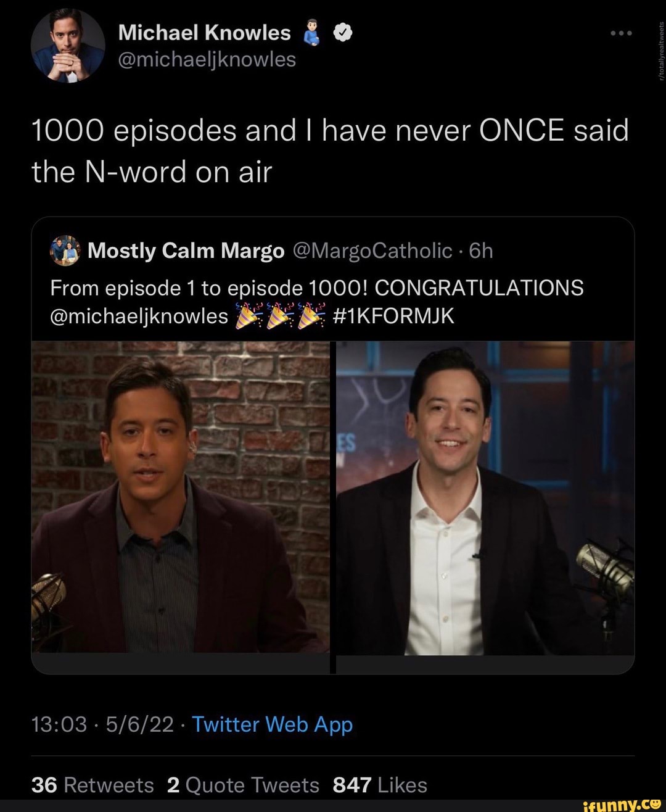View the 36 Retweets list
This screenshot has height=812, width=666.
point(92,785)
